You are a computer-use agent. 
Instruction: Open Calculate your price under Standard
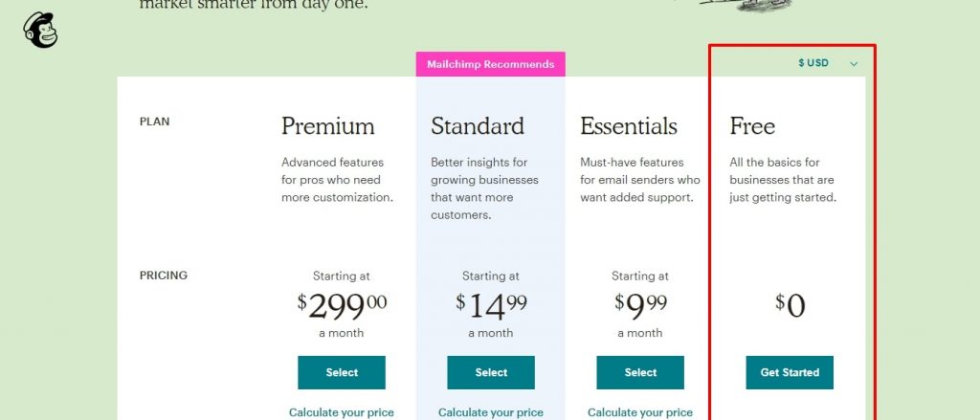(x=491, y=412)
